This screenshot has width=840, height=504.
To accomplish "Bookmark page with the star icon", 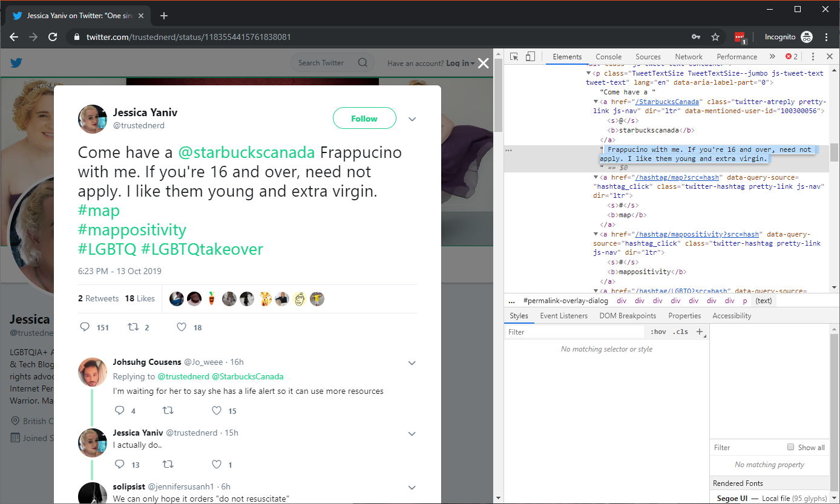I will tap(715, 37).
